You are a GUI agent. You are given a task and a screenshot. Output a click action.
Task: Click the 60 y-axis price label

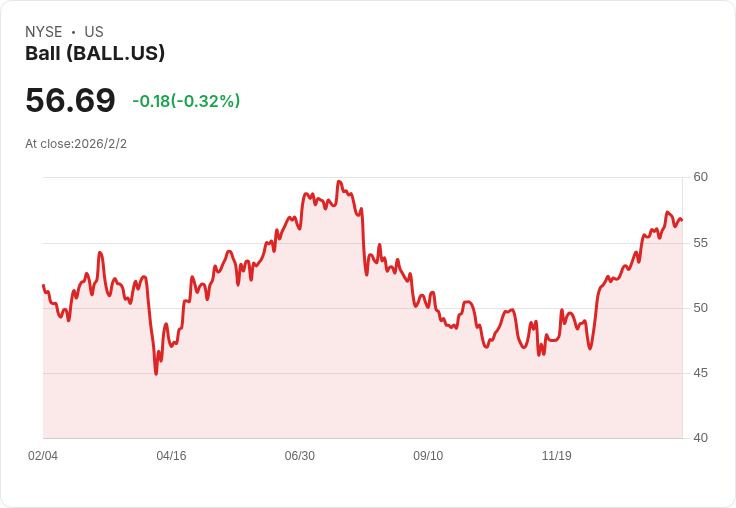(x=701, y=177)
